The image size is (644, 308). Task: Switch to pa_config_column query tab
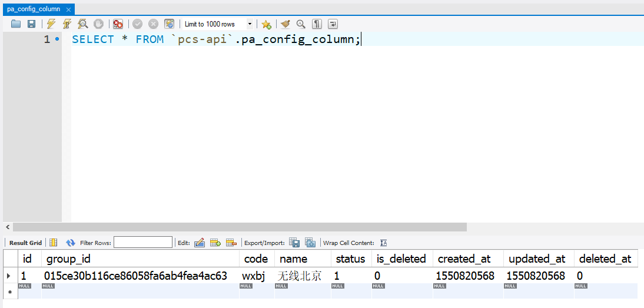pyautogui.click(x=34, y=9)
